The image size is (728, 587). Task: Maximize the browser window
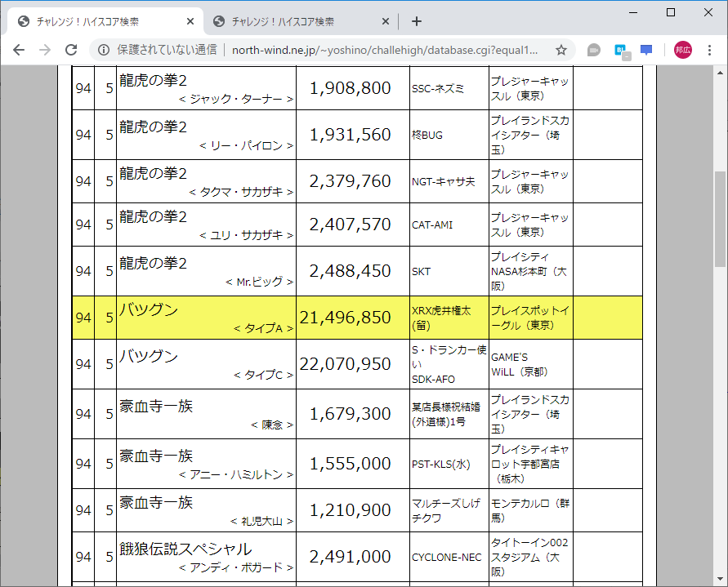pos(671,12)
